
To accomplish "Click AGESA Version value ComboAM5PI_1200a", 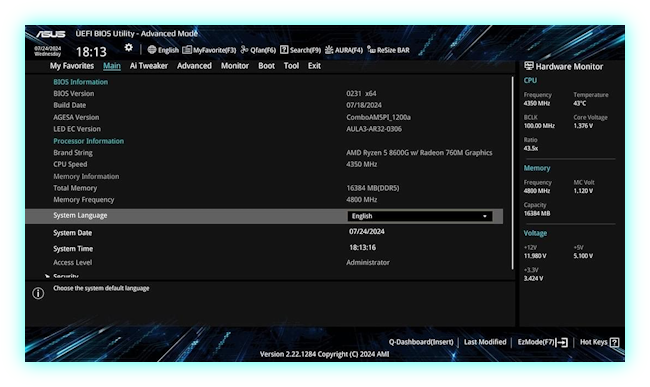I will pyautogui.click(x=378, y=117).
